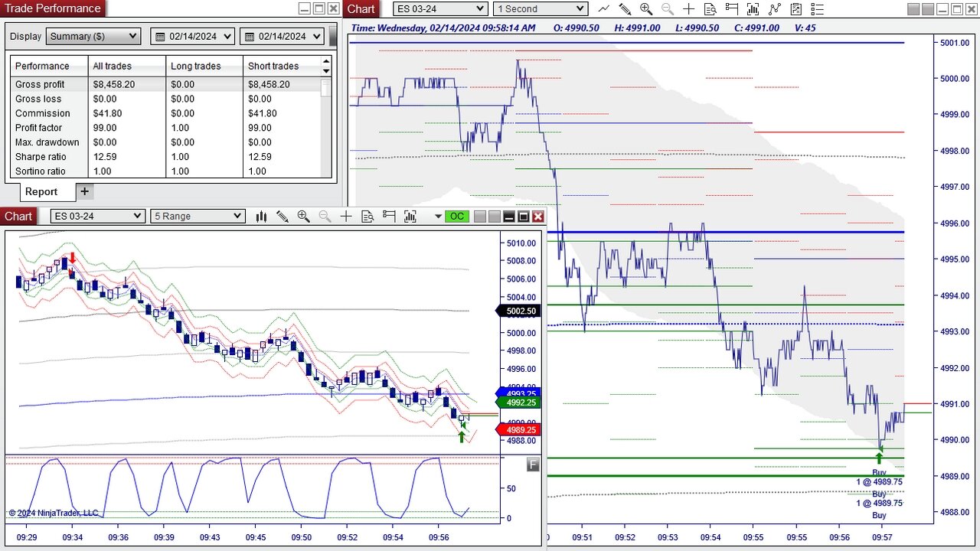Open ES 03-24 instrument dropdown in 1 Second chart
980x551 pixels.
(440, 9)
